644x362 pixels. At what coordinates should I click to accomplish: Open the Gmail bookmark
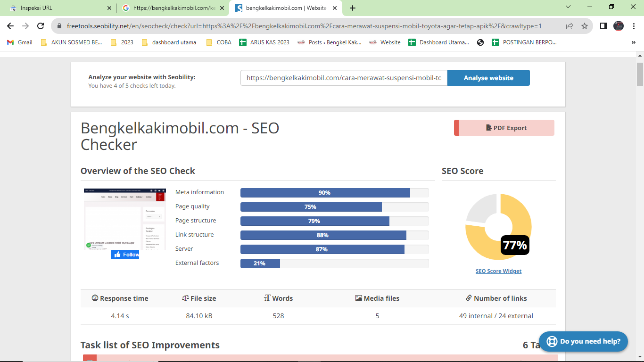click(x=20, y=42)
